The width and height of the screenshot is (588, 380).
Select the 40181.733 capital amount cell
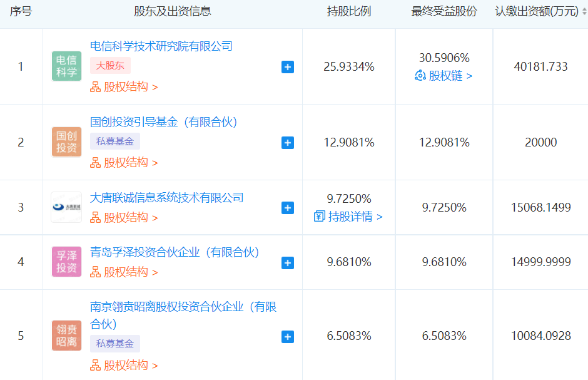point(540,67)
